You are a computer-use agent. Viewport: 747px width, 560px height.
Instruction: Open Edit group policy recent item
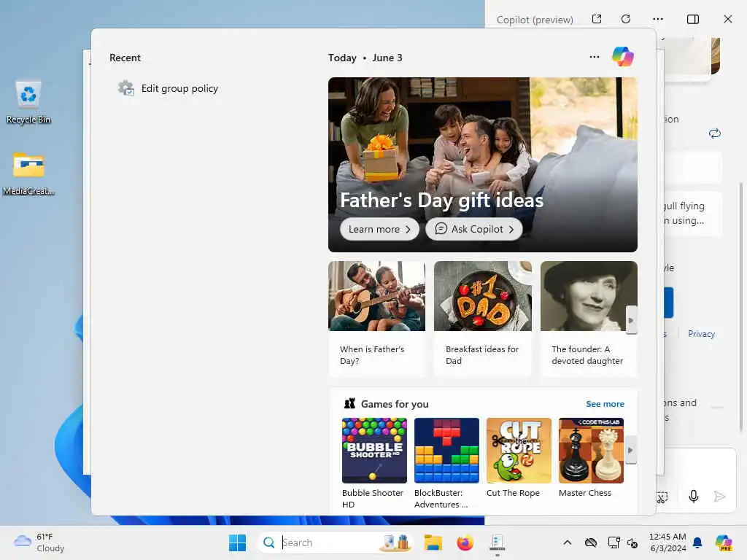(x=169, y=88)
